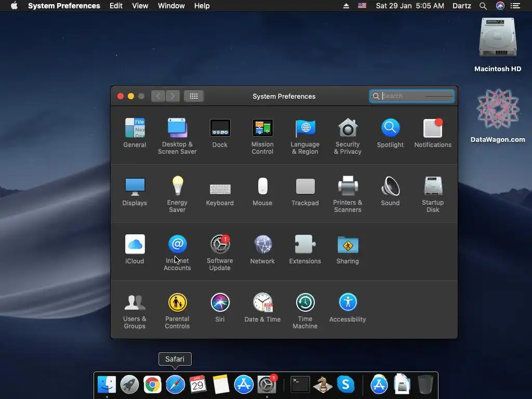This screenshot has height=399, width=532.
Task: Open Spotlight search from menu bar
Action: point(483,6)
